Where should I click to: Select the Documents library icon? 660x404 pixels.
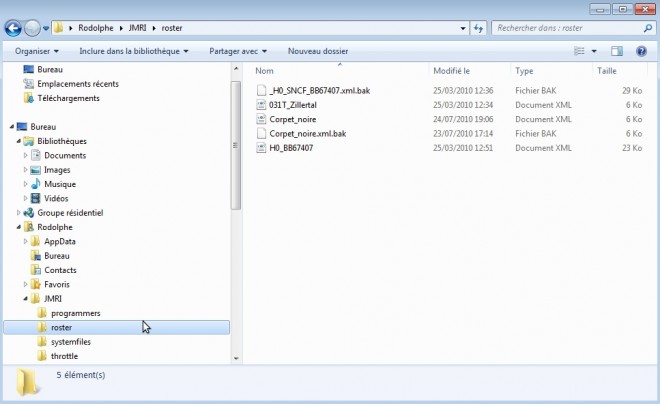[x=36, y=155]
